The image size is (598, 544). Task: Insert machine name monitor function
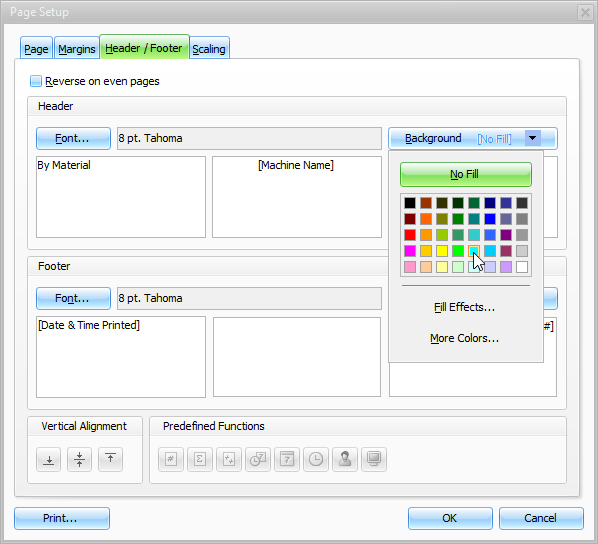coord(374,459)
